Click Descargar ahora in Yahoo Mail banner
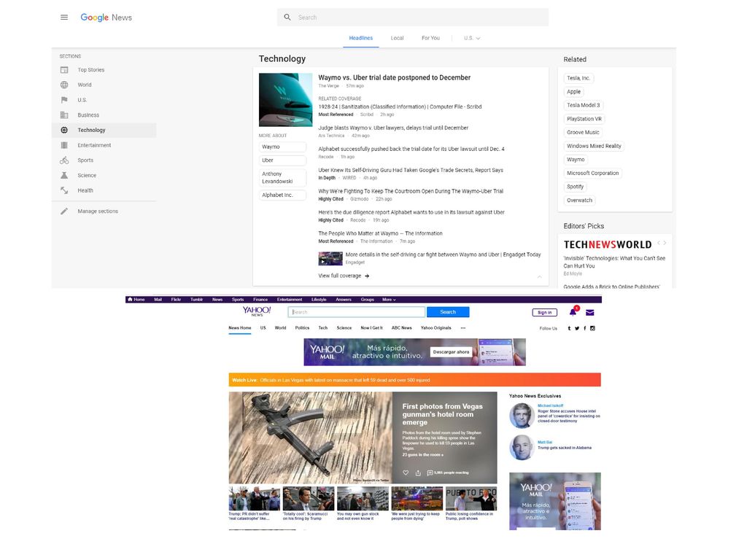747x560 pixels. click(x=451, y=352)
